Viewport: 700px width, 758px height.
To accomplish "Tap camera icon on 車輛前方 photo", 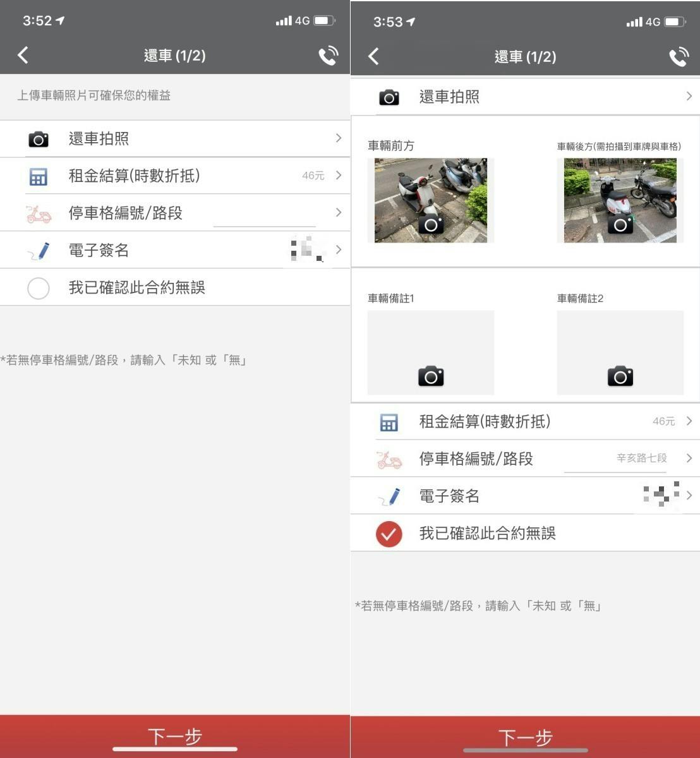I will point(431,224).
